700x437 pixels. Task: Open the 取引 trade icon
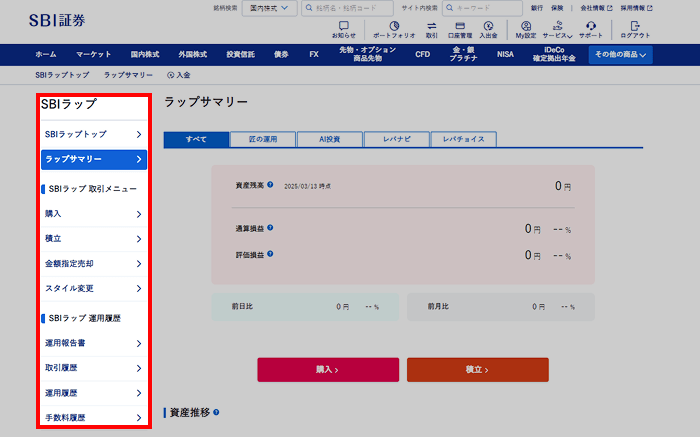431,29
